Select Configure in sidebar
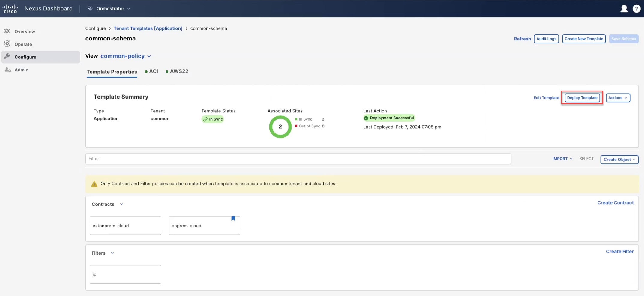This screenshot has height=296, width=644. 41,57
